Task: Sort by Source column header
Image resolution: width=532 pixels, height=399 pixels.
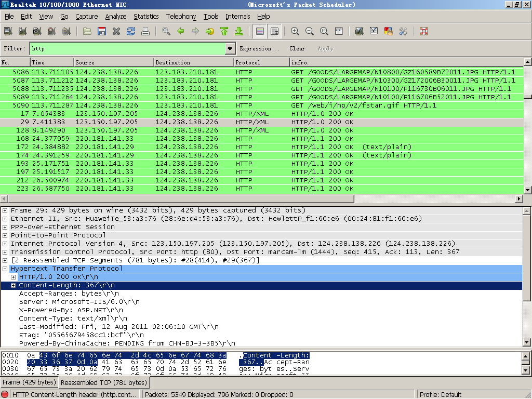Action: (x=114, y=62)
